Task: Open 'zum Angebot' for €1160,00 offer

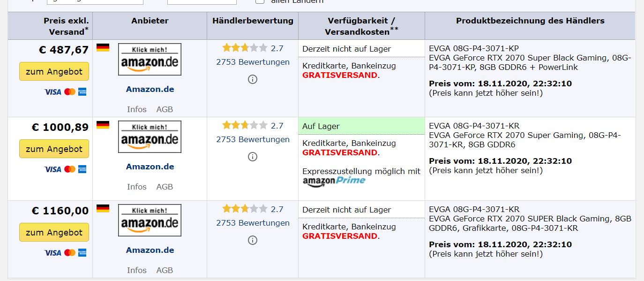Action: [x=54, y=233]
